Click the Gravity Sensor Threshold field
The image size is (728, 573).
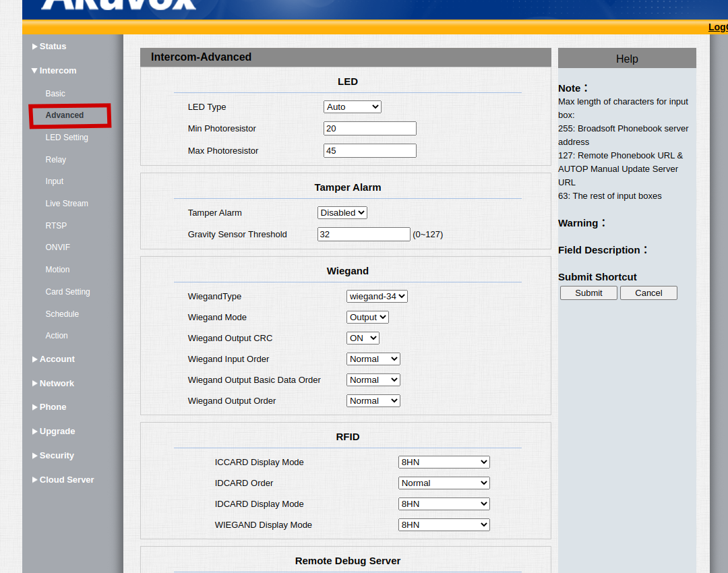coord(363,235)
